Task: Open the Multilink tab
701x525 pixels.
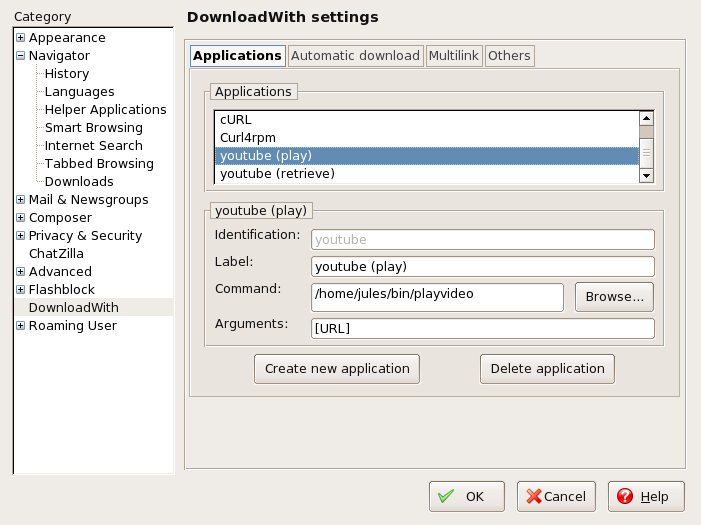Action: [454, 56]
